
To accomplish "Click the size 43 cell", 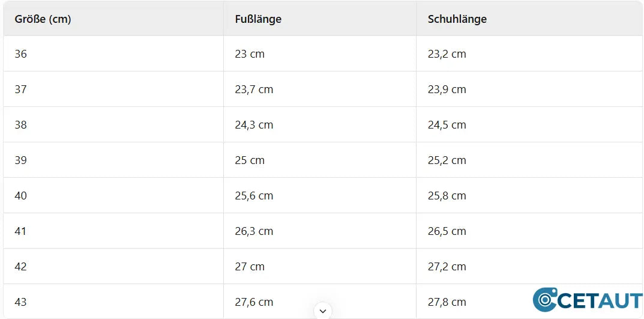I will point(21,302).
